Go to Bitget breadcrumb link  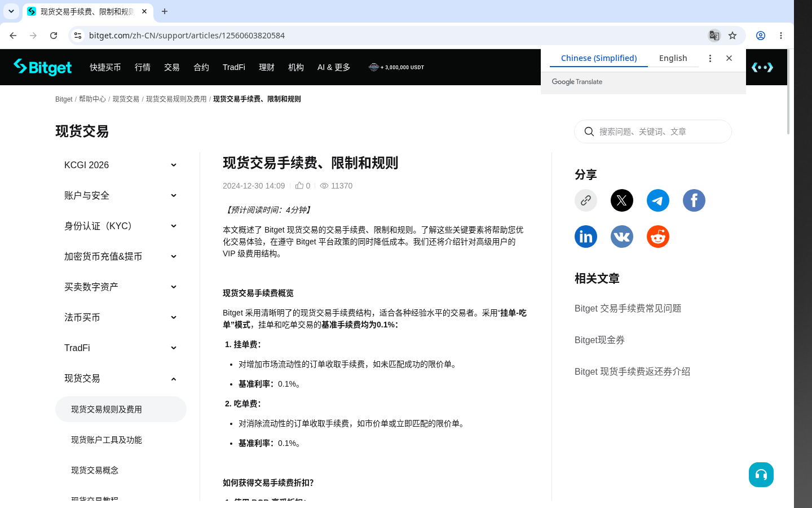64,99
